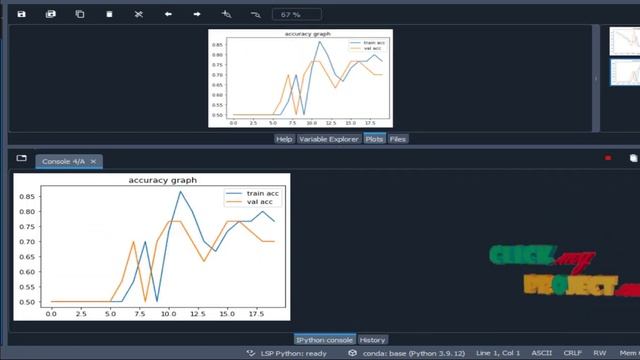Open the Files tab

click(398, 139)
